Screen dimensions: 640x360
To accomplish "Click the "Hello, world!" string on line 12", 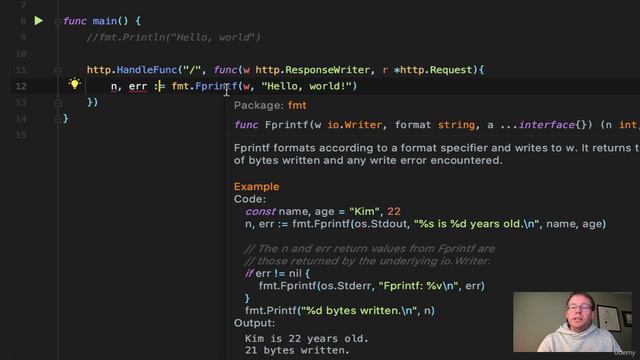I will tap(306, 86).
